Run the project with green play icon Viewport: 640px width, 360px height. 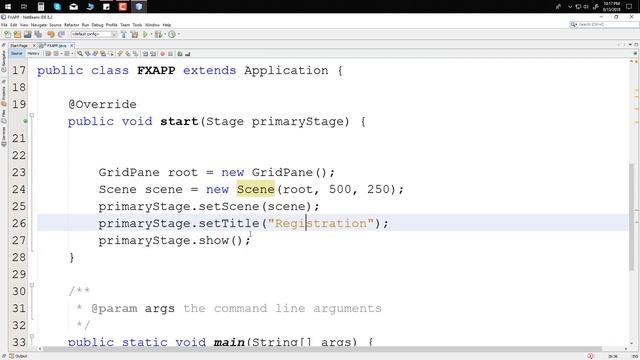point(145,35)
